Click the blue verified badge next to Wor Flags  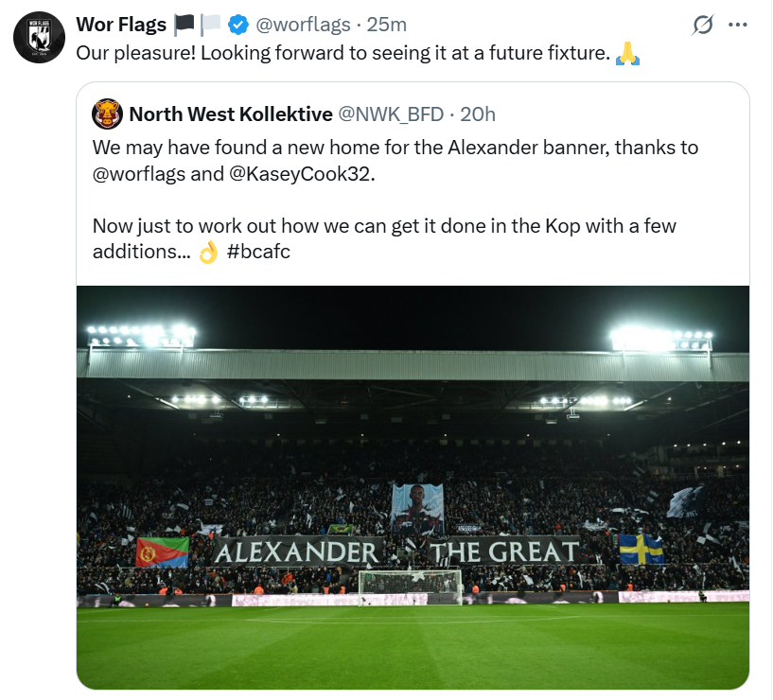[236, 25]
